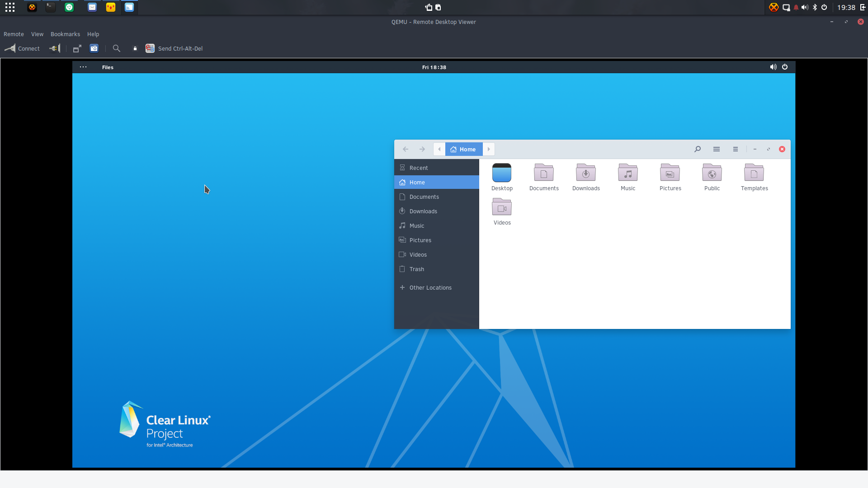Click the padlock icon in viewer toolbar
The width and height of the screenshot is (868, 488).
pos(135,48)
